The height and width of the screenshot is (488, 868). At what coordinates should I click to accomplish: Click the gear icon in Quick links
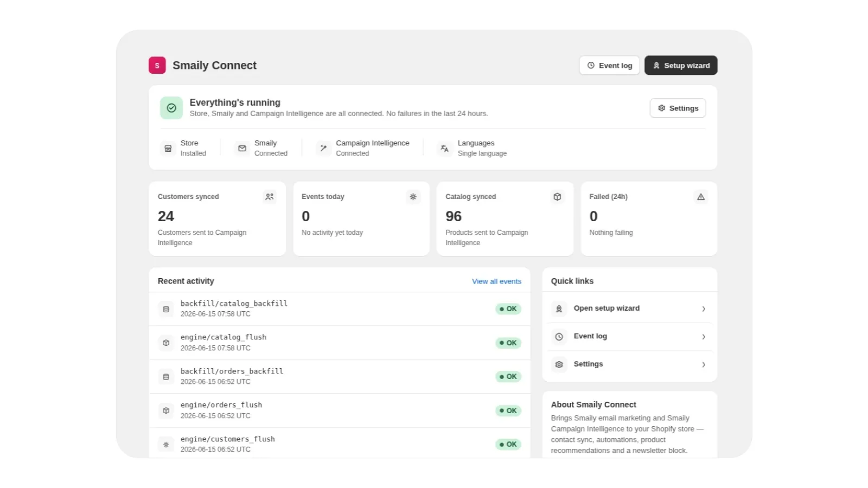tap(559, 365)
